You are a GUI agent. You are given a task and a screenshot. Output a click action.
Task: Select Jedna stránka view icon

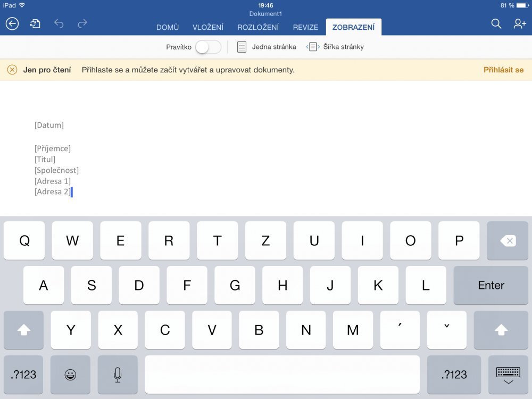click(x=241, y=47)
